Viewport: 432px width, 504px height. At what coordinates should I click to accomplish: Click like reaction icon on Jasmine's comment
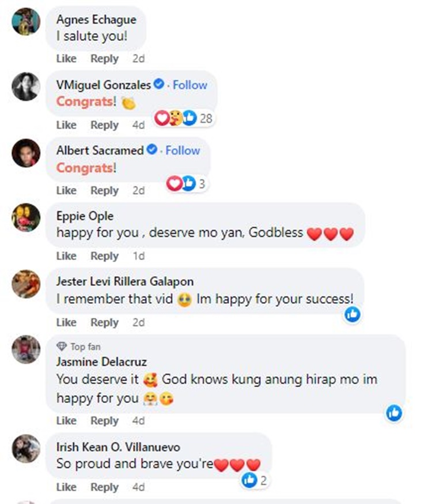pos(394,412)
